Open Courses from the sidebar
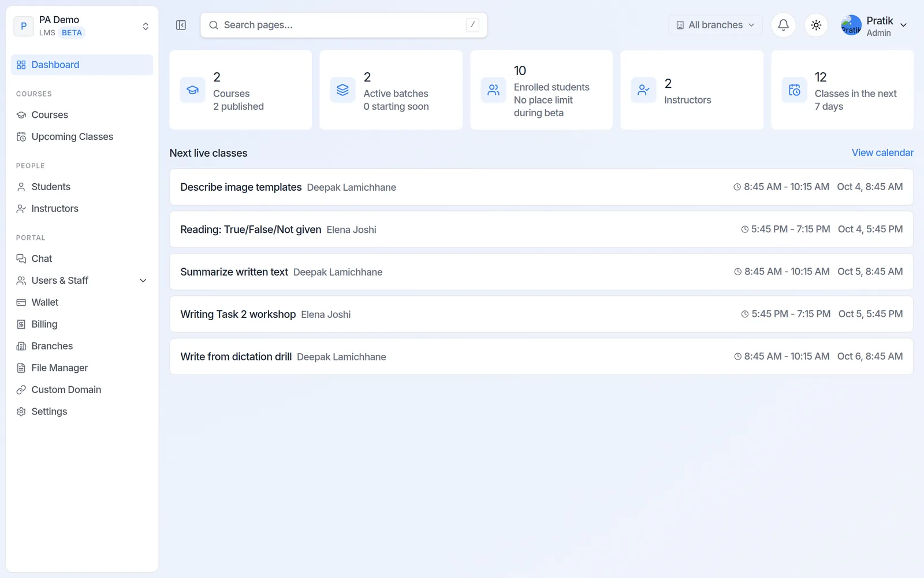924x578 pixels. point(82,115)
